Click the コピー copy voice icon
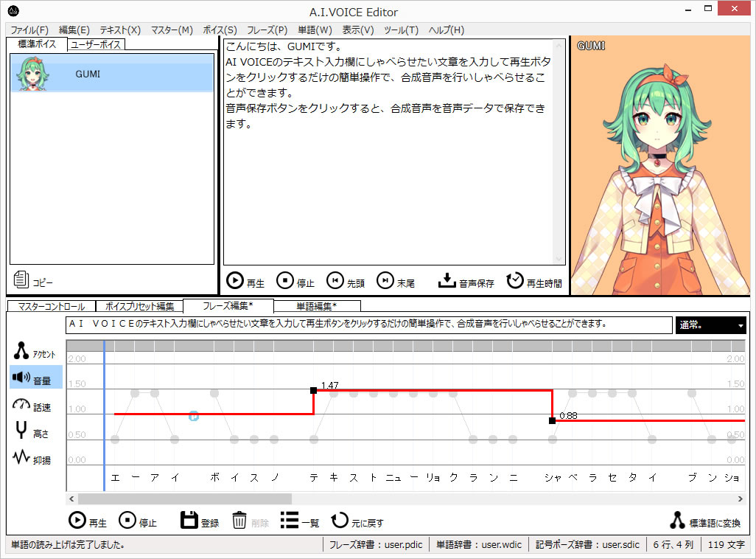Viewport: 756px width, 559px height. 21,279
